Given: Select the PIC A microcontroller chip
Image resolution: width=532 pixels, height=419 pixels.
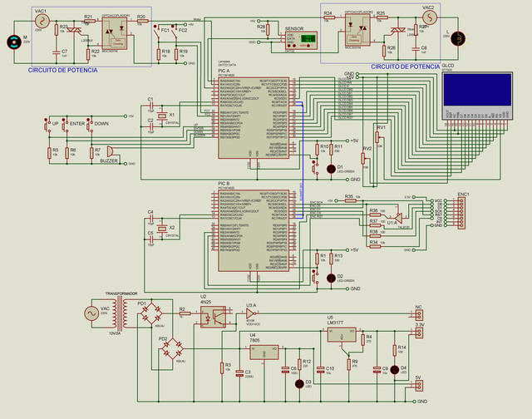Looking at the screenshot, I should 254,117.
